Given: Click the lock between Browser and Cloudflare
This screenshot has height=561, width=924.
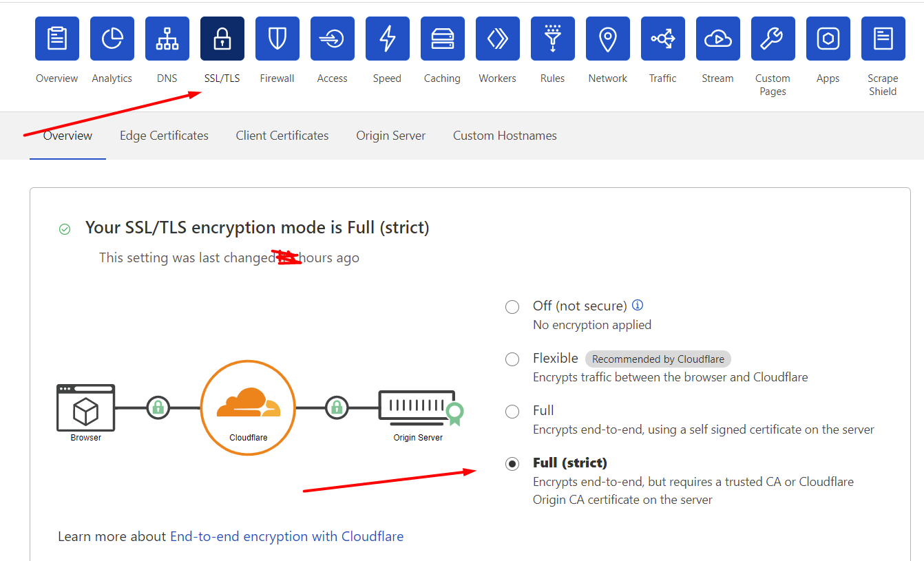Looking at the screenshot, I should click(158, 407).
